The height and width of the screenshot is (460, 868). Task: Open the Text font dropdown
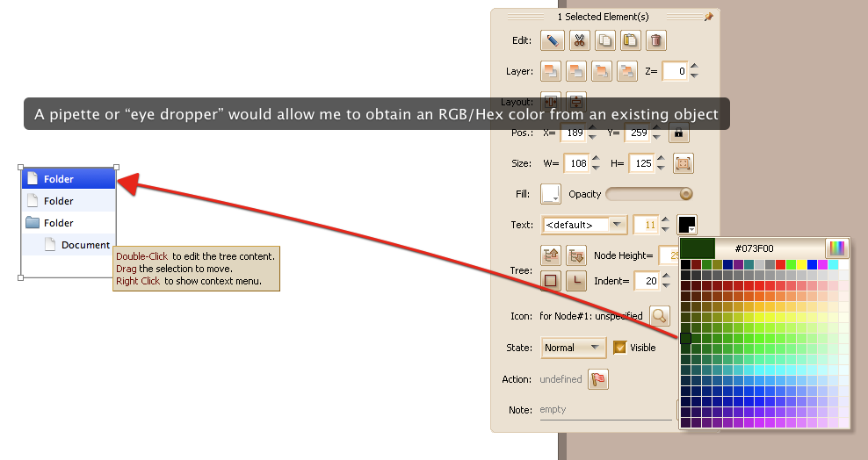pyautogui.click(x=584, y=225)
